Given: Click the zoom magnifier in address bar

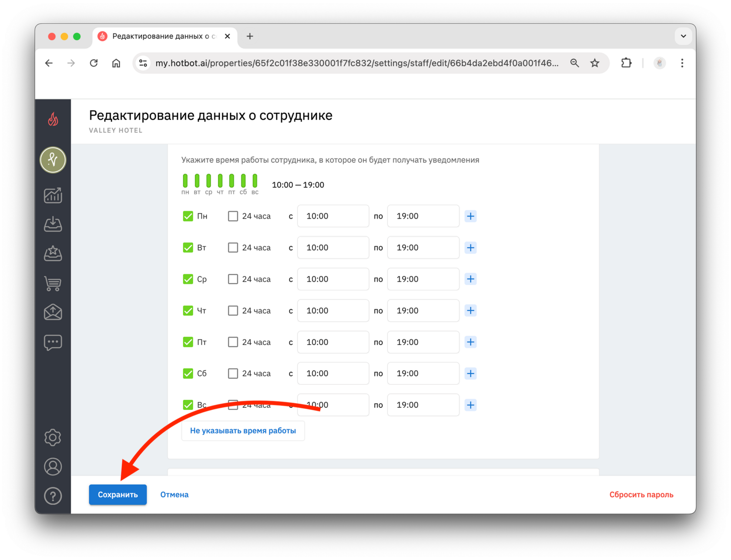Looking at the screenshot, I should click(x=575, y=63).
